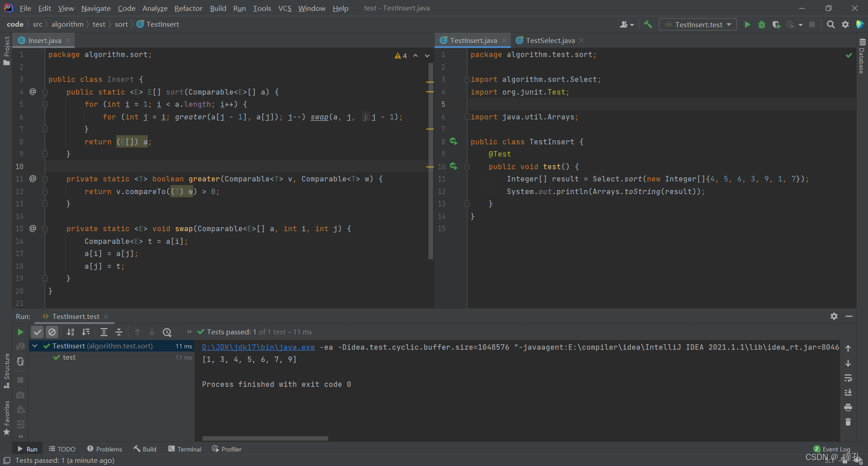Open TestInsert.test run configuration dropdown
This screenshot has width=868, height=466.
[698, 24]
